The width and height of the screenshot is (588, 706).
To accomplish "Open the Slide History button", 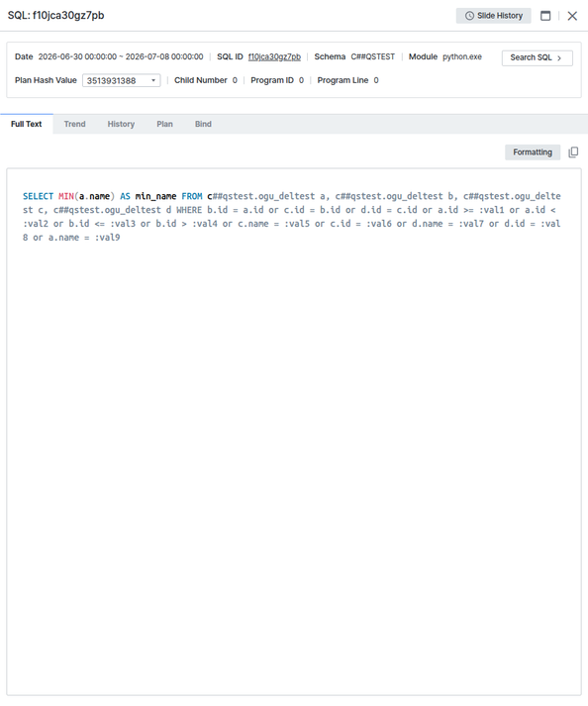I will [493, 16].
